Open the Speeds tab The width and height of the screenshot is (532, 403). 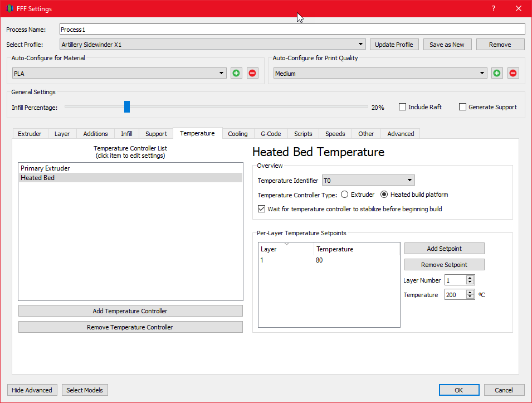point(335,134)
